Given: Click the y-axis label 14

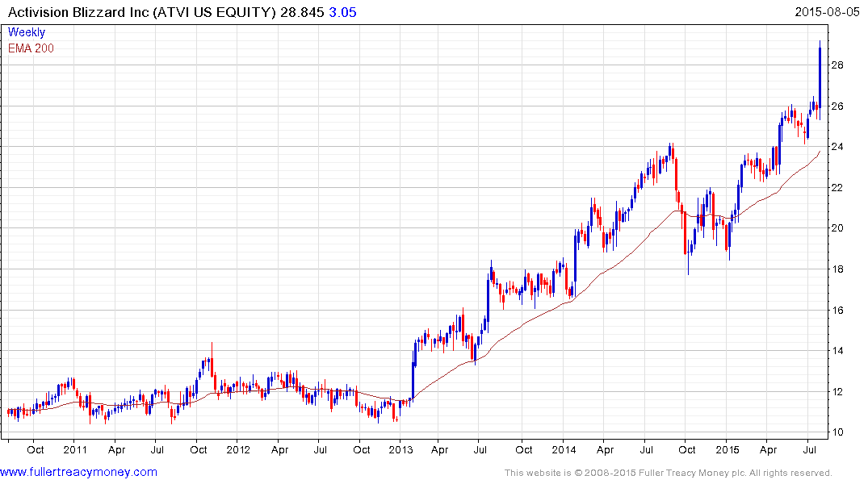Looking at the screenshot, I should (837, 351).
